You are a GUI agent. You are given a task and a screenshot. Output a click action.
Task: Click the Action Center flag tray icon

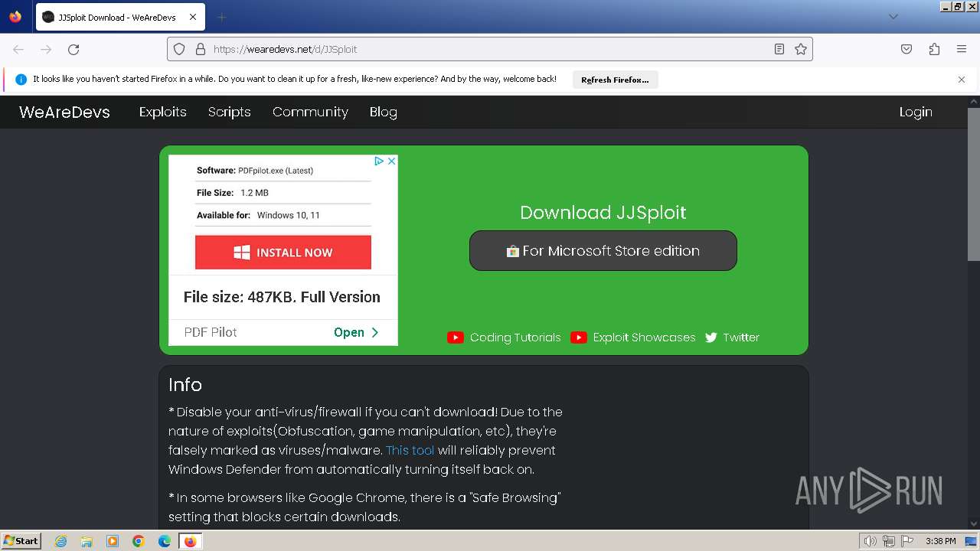click(x=907, y=541)
